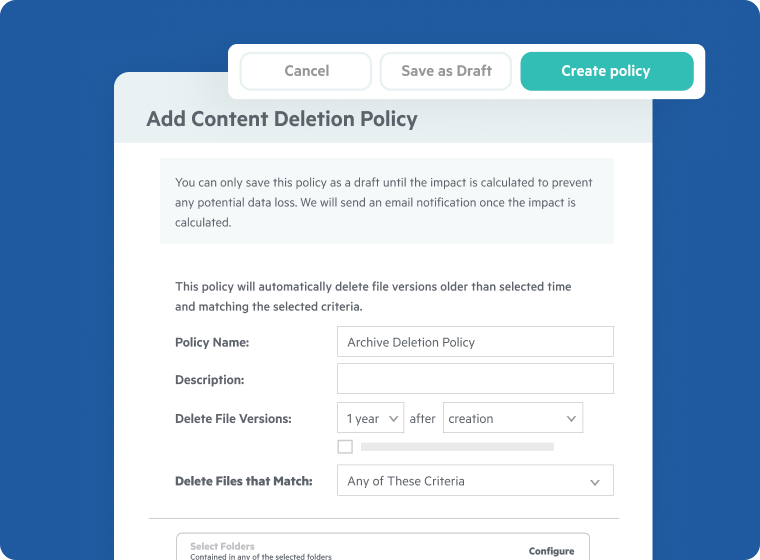Open Configure for Select Folders
This screenshot has height=560, width=760.
pos(551,551)
